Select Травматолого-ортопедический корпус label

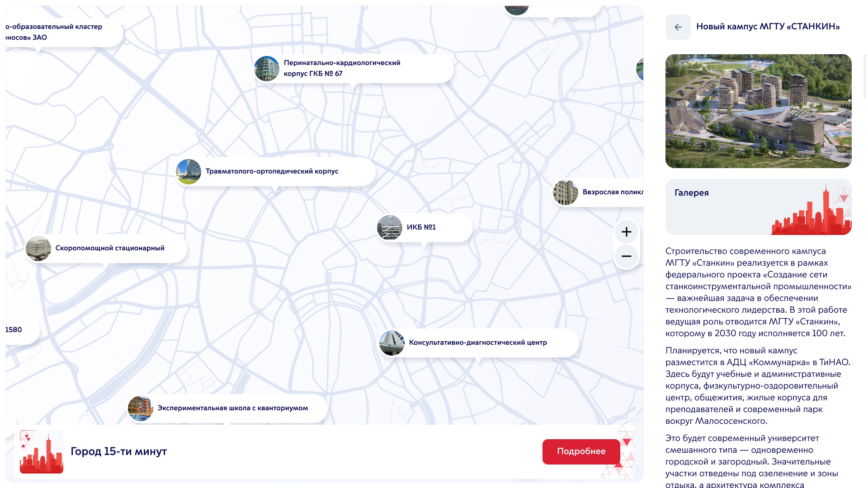coord(272,171)
